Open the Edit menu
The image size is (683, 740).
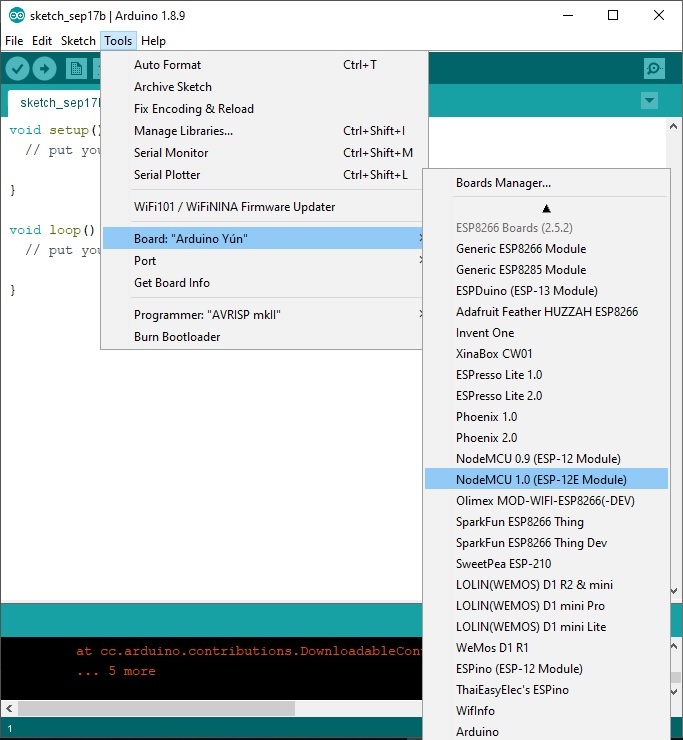coord(42,41)
